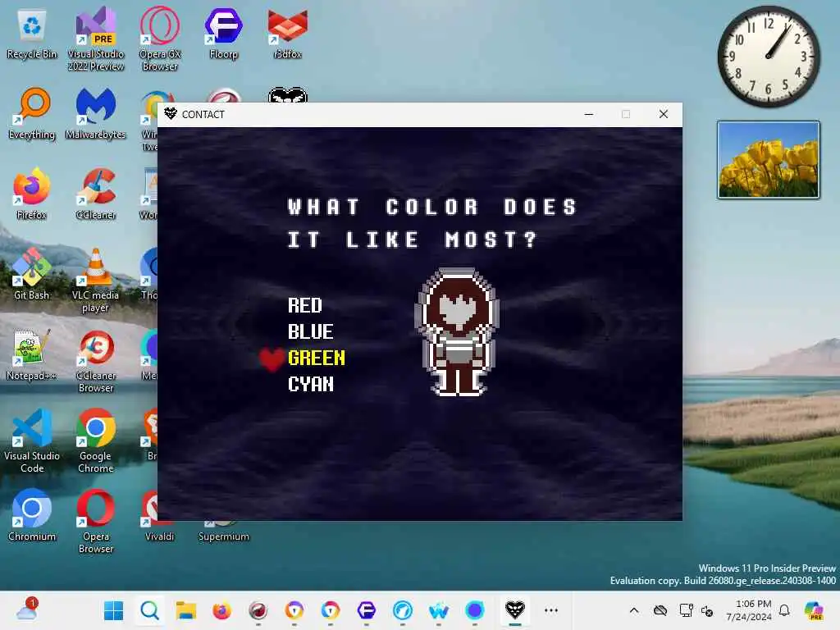Click the pixel character sprite in CONTACT window
The height and width of the screenshot is (630, 840).
click(x=458, y=332)
